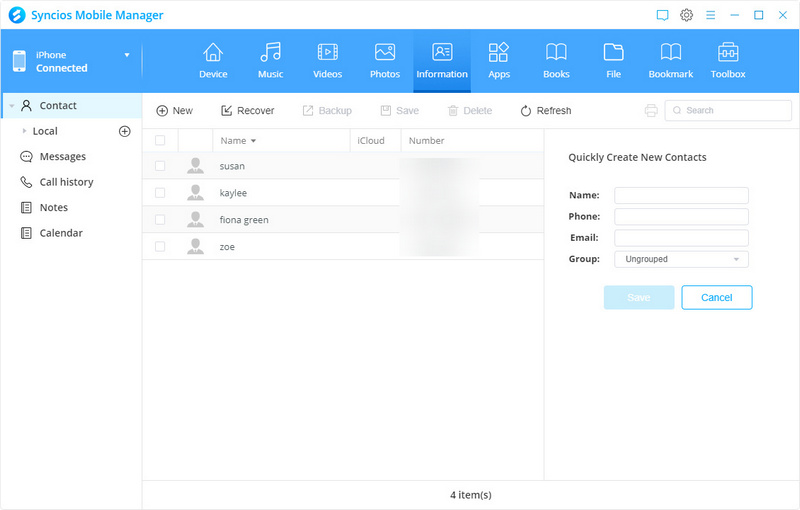The image size is (800, 510).
Task: Select the contact name susan
Action: click(232, 166)
